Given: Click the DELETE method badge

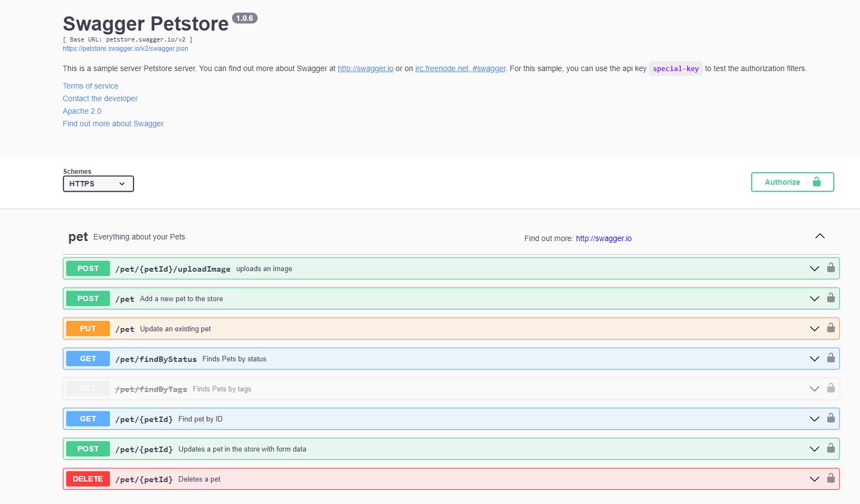Looking at the screenshot, I should (x=88, y=479).
